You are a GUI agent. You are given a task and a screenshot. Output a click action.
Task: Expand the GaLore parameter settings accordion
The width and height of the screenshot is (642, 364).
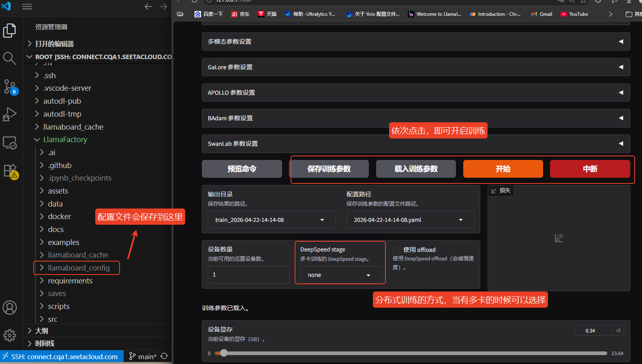[x=416, y=67]
